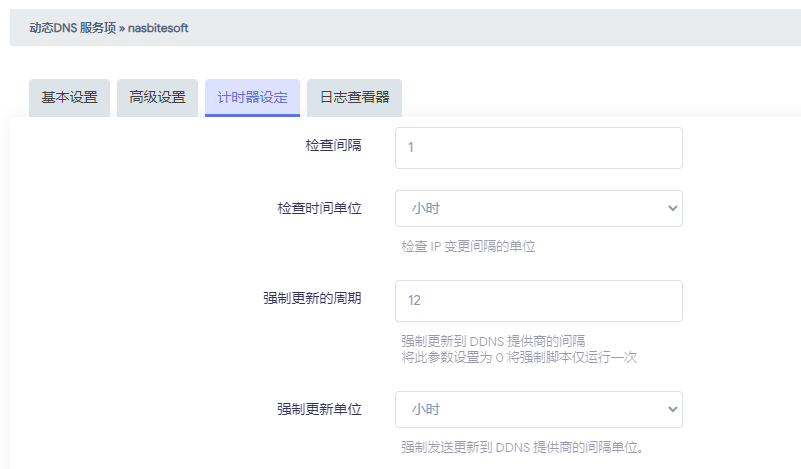
Task: Click the 强制更新单位 label
Action: pos(319,409)
